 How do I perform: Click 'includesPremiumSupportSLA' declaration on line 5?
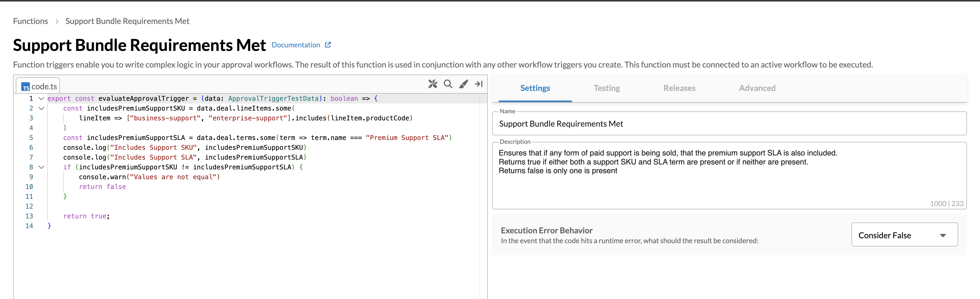pos(136,138)
